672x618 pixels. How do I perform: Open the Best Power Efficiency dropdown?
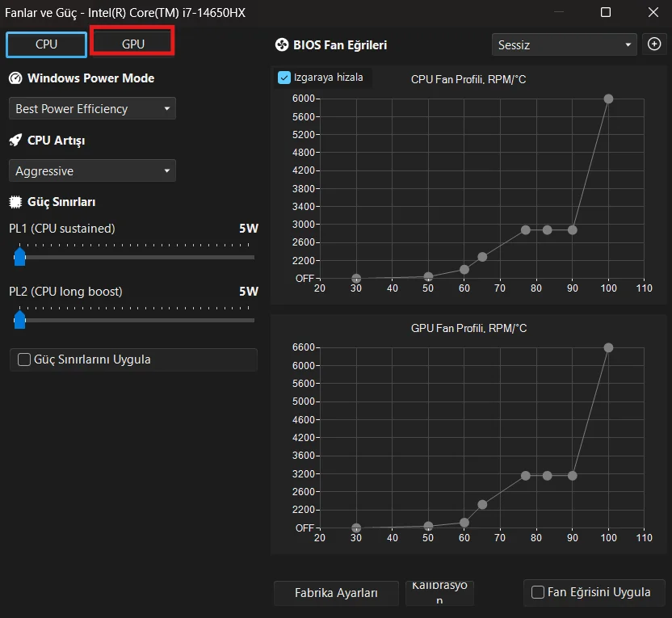(92, 108)
